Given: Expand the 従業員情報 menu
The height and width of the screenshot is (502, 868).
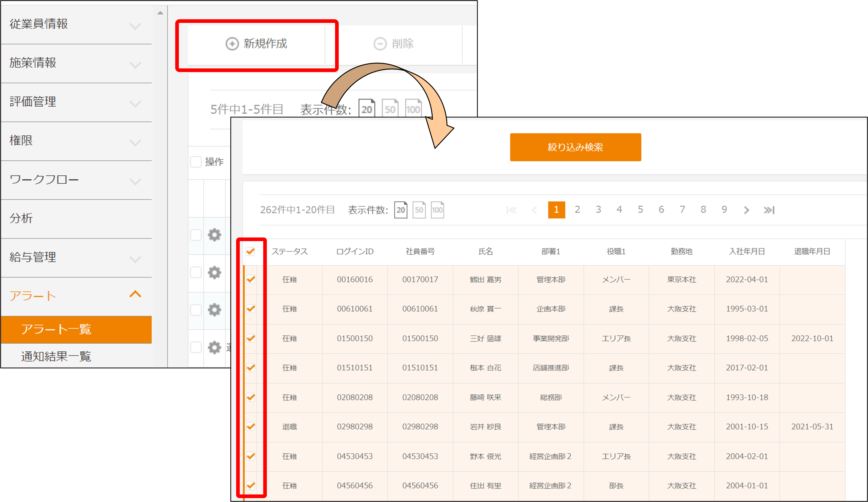Looking at the screenshot, I should click(77, 24).
